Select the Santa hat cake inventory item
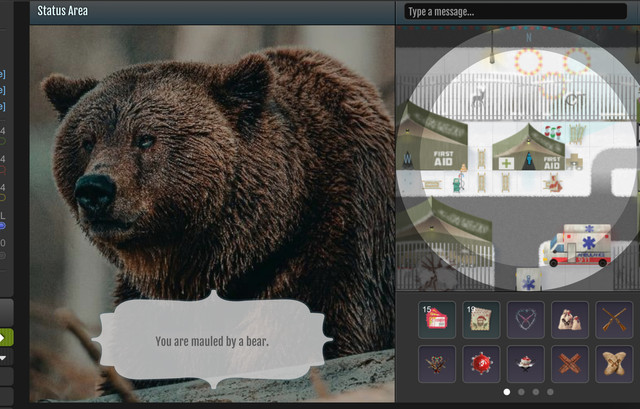Image resolution: width=640 pixels, height=409 pixels. coord(525,364)
